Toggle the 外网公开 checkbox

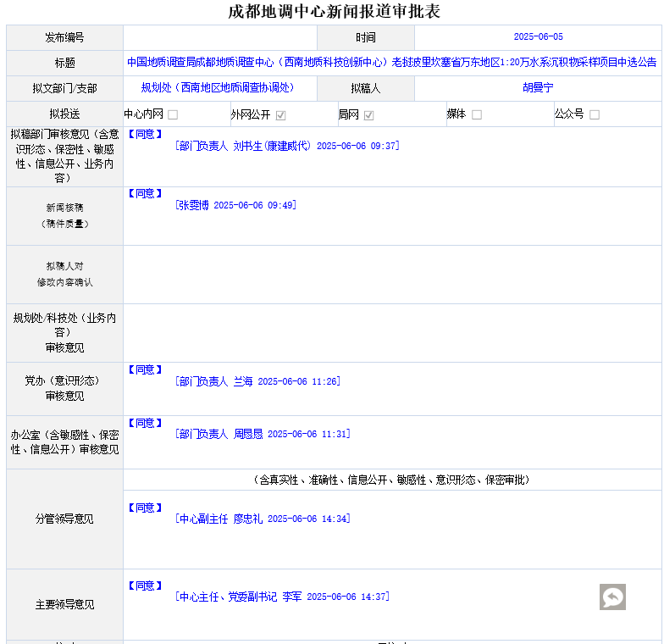tap(280, 115)
